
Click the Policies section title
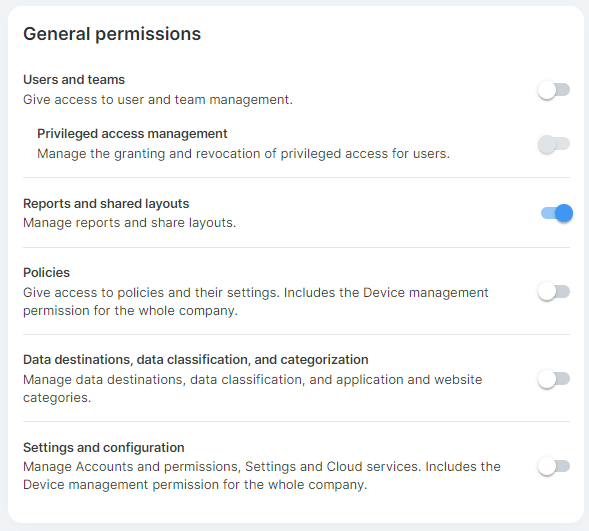(x=47, y=273)
